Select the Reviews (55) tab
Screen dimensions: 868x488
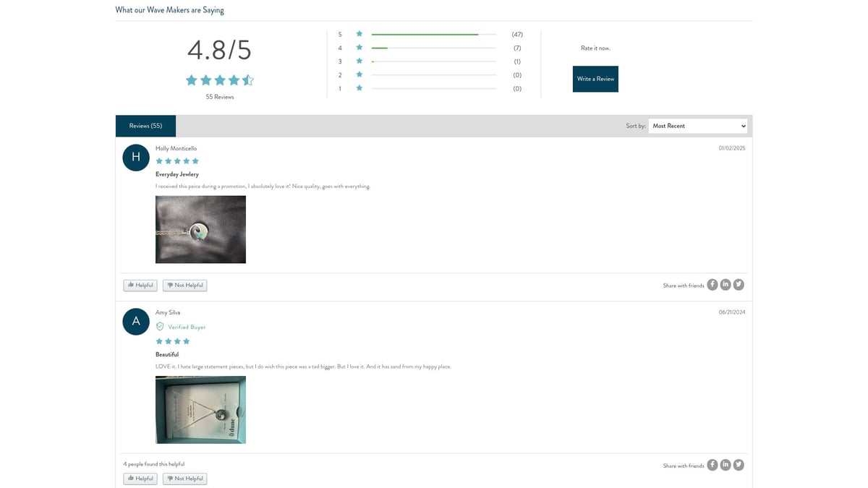(145, 126)
